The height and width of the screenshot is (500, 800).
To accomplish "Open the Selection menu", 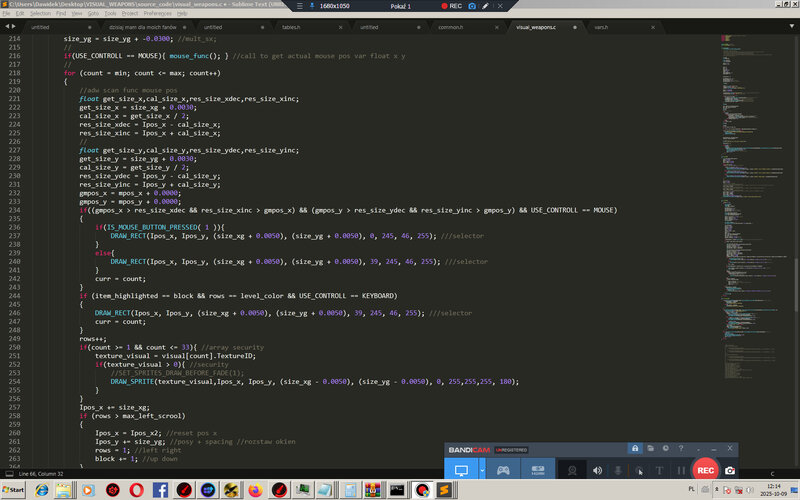I will [x=40, y=15].
